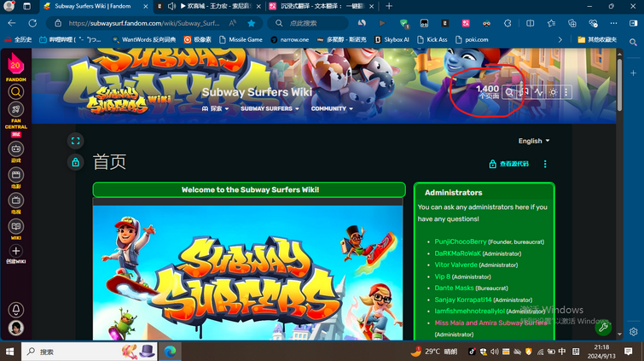Open Sanjay Korrapati14 profile link
Screen dimensions: 644x361
pyautogui.click(x=463, y=300)
